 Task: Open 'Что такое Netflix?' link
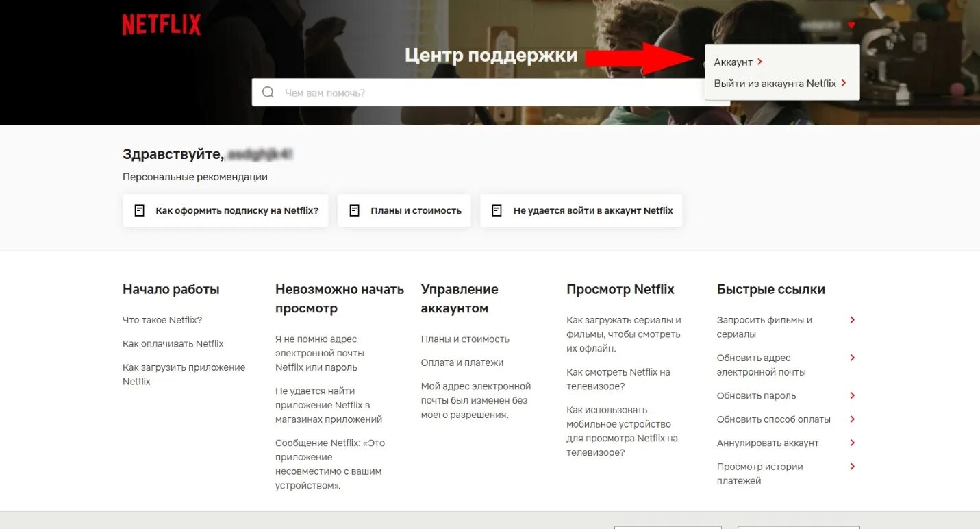(x=162, y=320)
